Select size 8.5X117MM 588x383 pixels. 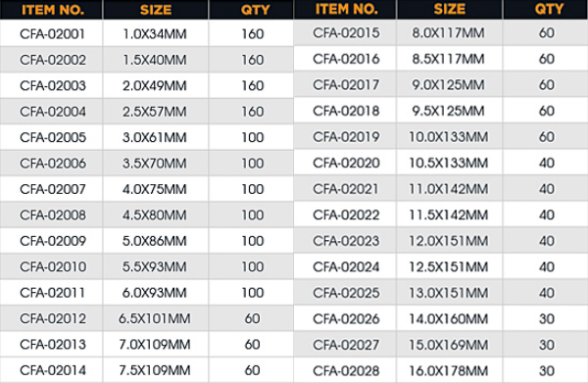click(x=449, y=59)
